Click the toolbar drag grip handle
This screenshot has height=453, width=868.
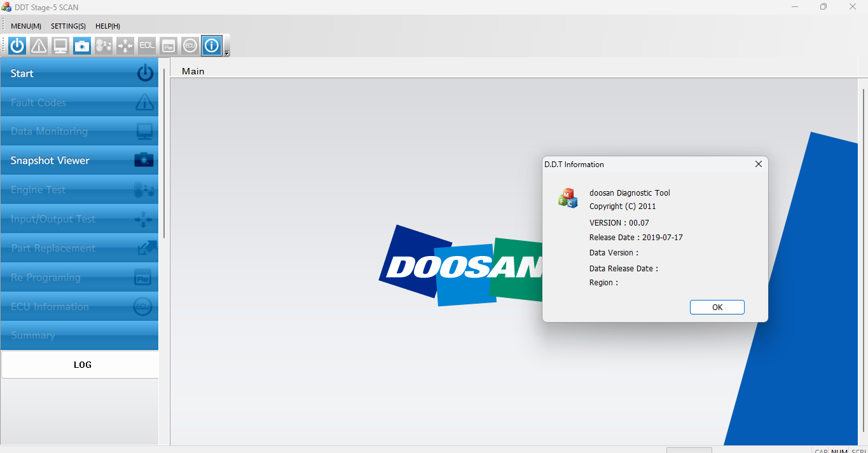(4, 46)
